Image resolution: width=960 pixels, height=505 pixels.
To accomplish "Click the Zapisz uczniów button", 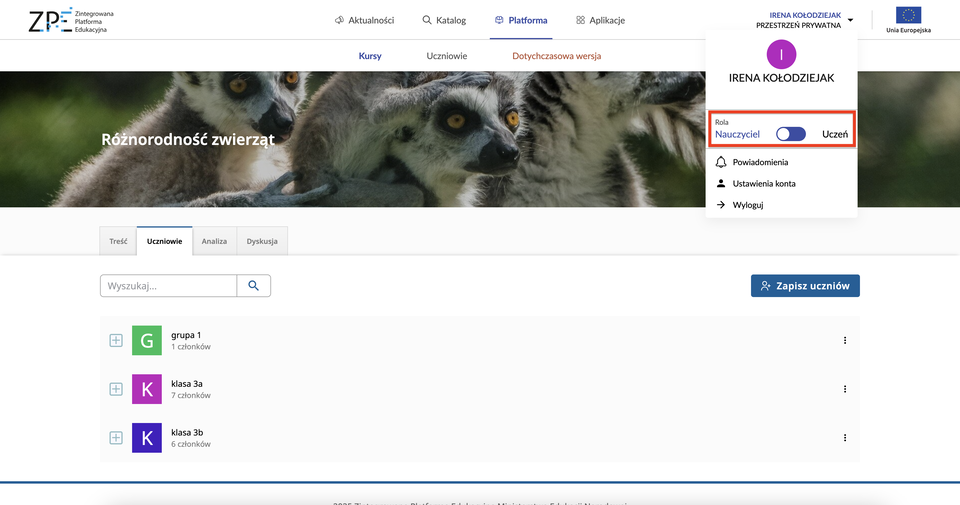I will 805,286.
